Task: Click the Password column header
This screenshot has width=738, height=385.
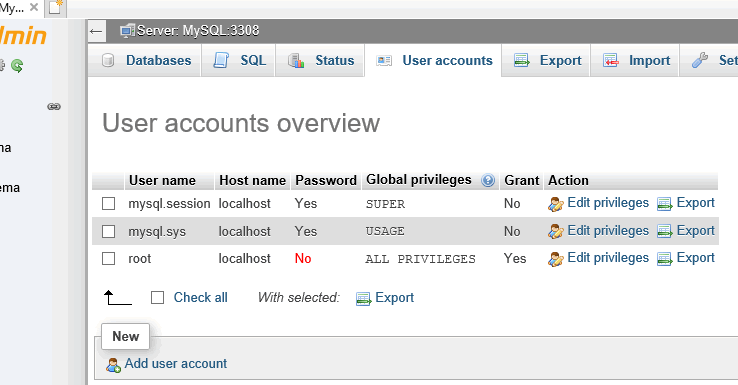Action: click(326, 180)
